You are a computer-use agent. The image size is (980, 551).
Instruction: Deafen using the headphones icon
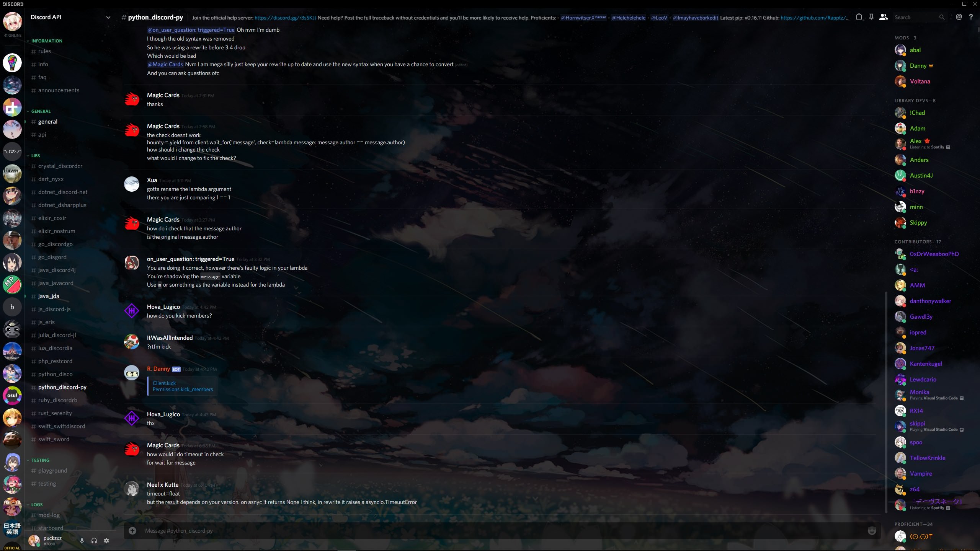click(94, 541)
